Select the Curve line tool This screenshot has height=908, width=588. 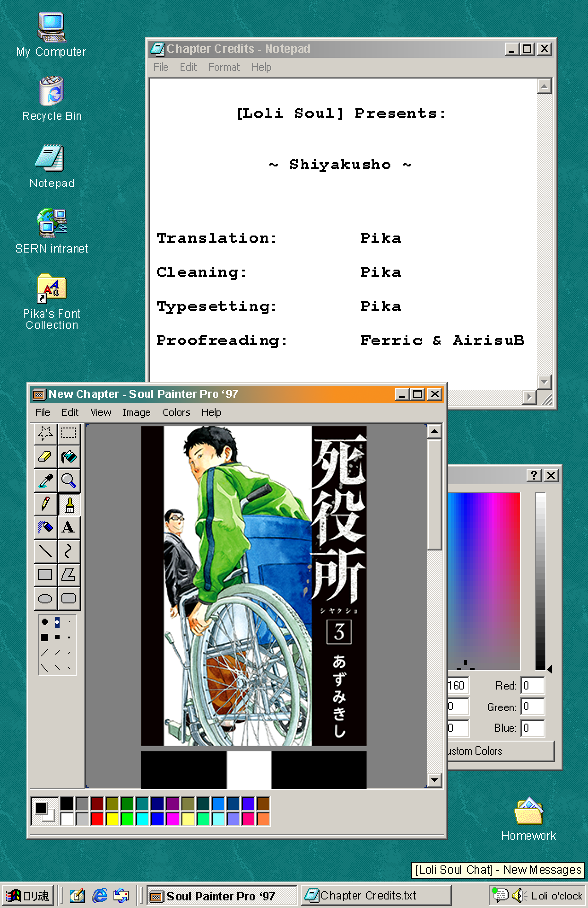click(x=69, y=551)
